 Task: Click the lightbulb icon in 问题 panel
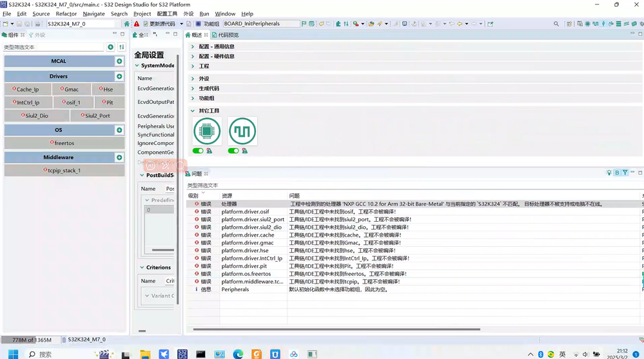click(609, 173)
